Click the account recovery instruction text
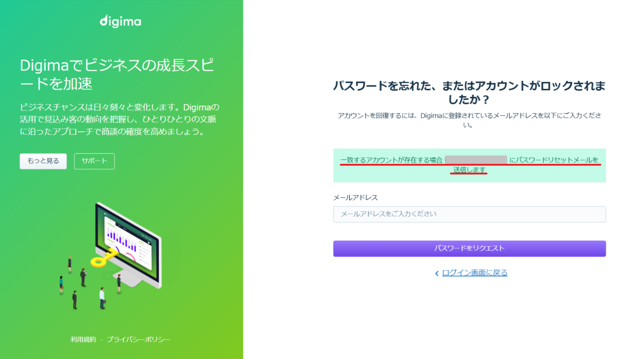644x359 pixels. pos(469,120)
